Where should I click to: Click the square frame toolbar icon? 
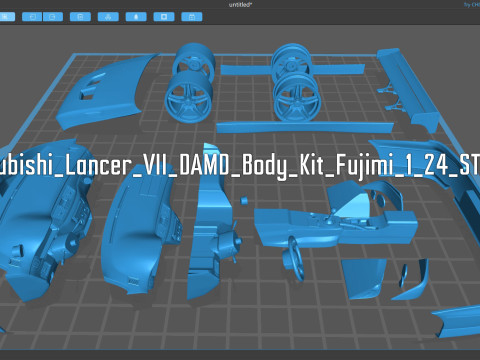click(x=164, y=17)
